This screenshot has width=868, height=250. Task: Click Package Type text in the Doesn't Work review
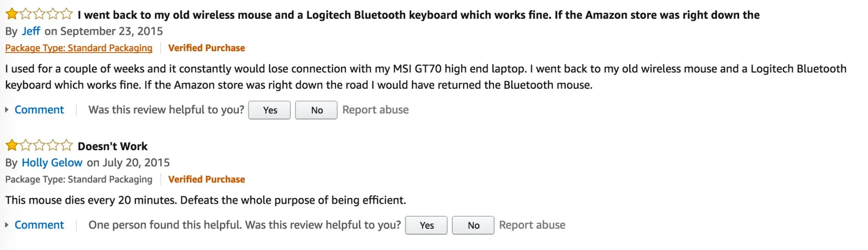pyautogui.click(x=79, y=180)
